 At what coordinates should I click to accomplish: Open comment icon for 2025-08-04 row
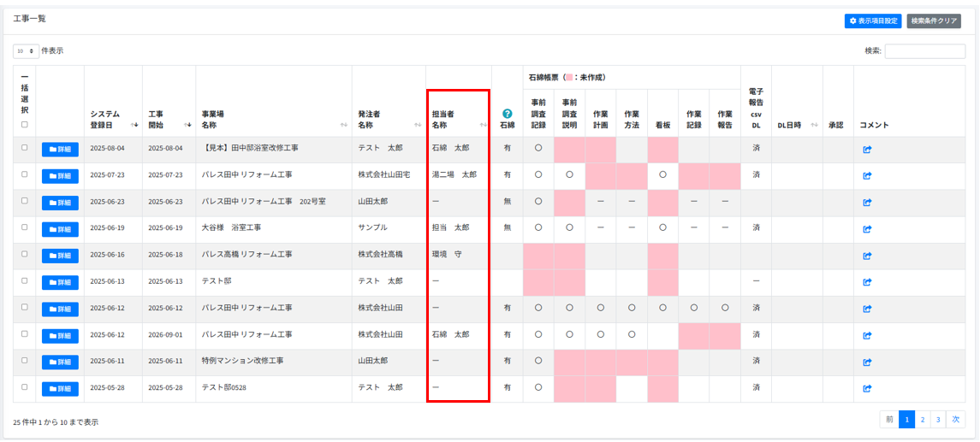point(866,150)
